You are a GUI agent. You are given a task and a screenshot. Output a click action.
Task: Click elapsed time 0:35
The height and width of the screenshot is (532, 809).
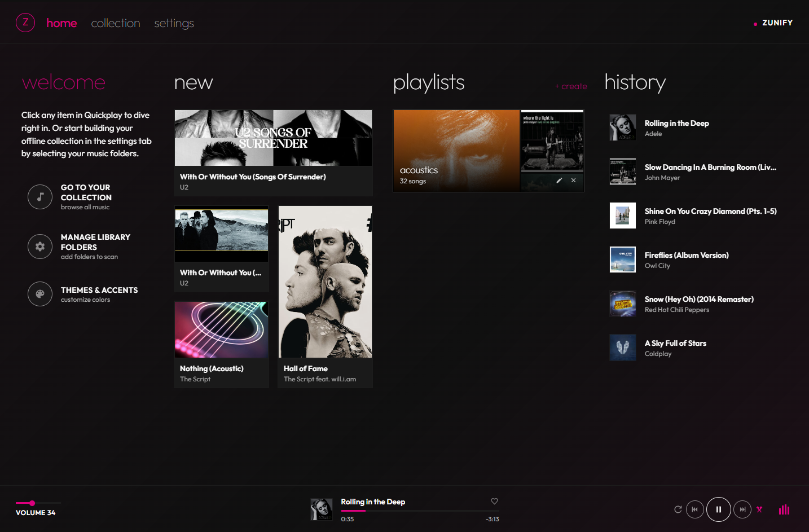348,519
